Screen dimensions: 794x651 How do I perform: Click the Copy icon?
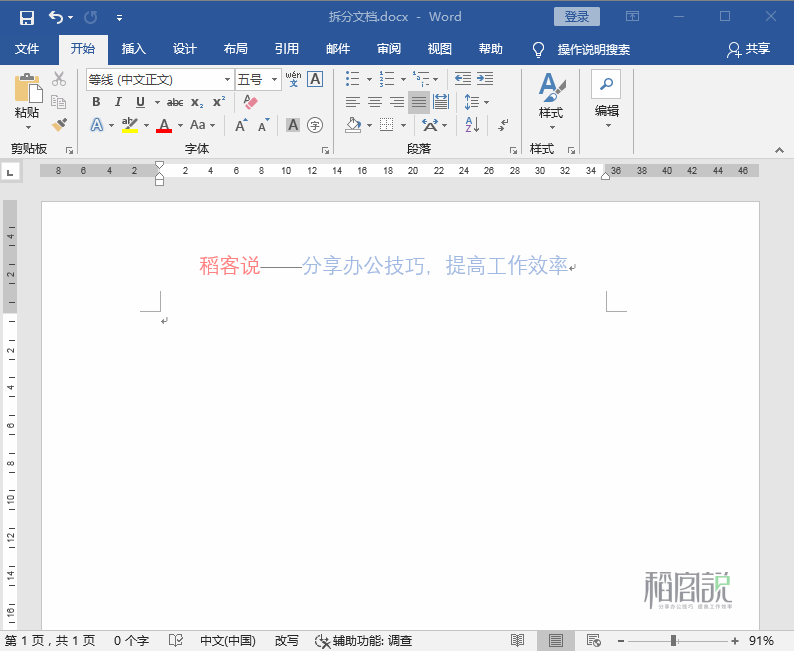pos(59,102)
